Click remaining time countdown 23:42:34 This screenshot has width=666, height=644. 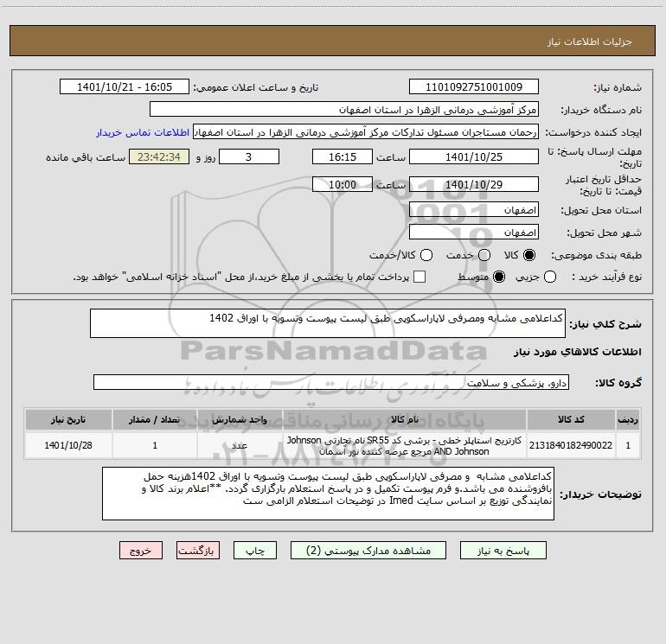[159, 156]
